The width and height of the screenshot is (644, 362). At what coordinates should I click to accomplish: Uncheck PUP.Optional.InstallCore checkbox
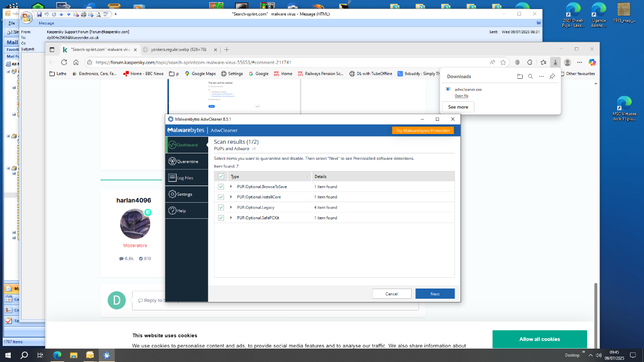pos(221,197)
